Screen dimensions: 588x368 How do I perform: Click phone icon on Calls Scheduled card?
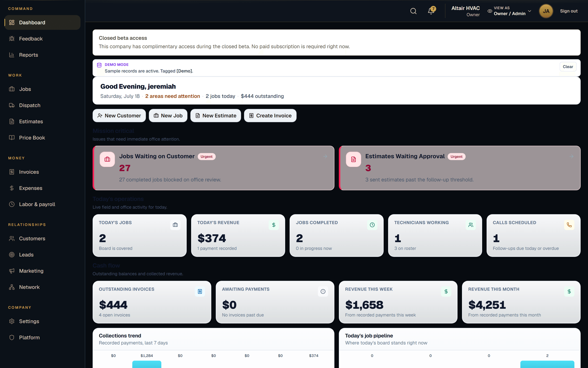[x=569, y=225]
